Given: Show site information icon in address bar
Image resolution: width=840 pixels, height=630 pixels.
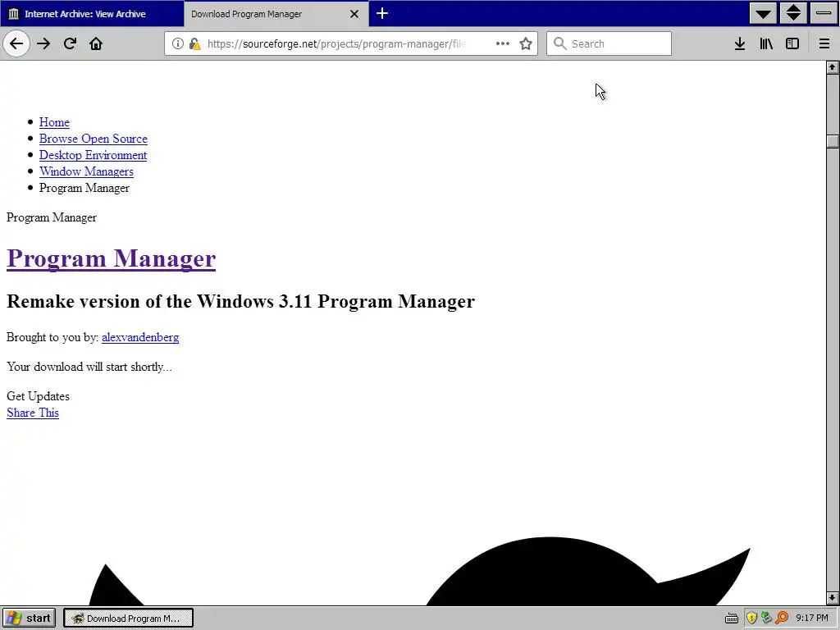Looking at the screenshot, I should tap(177, 43).
